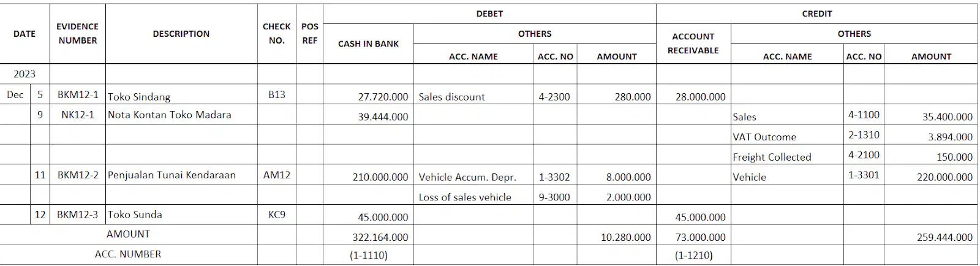Screen dimensions: 980x266
Task: Click the POS REF column header
Action: point(310,34)
